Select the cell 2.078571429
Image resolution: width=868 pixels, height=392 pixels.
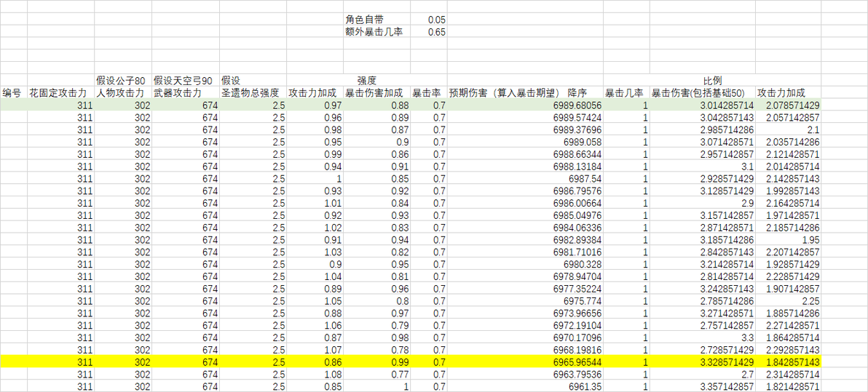click(788, 105)
